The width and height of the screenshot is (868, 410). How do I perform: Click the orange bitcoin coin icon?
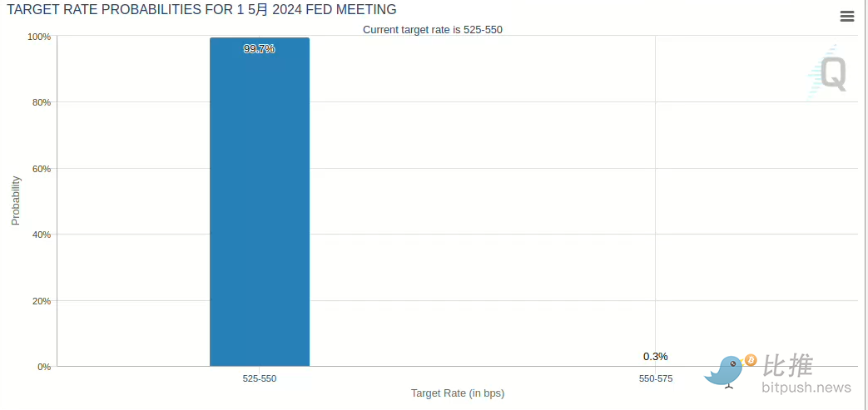[751, 360]
